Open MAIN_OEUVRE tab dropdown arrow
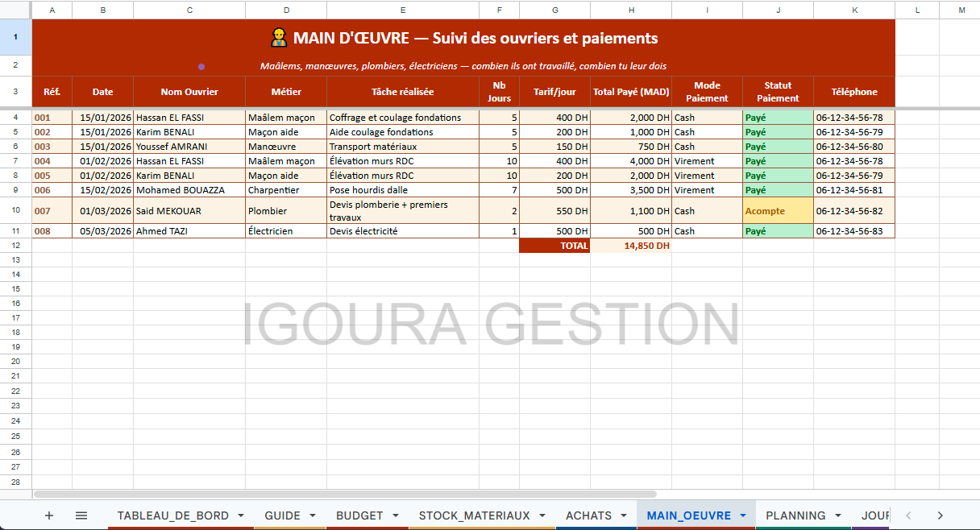 click(x=742, y=516)
